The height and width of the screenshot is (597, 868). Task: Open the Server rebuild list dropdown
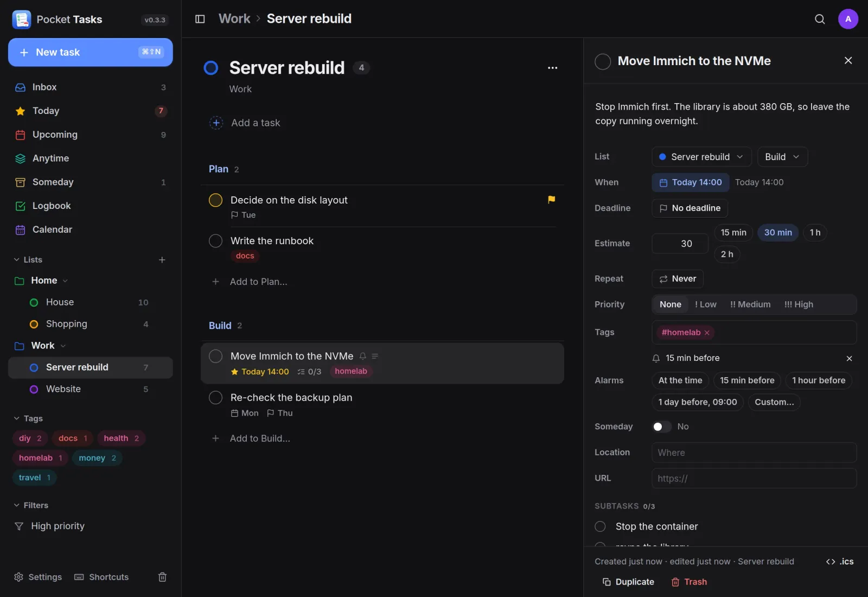click(x=701, y=157)
